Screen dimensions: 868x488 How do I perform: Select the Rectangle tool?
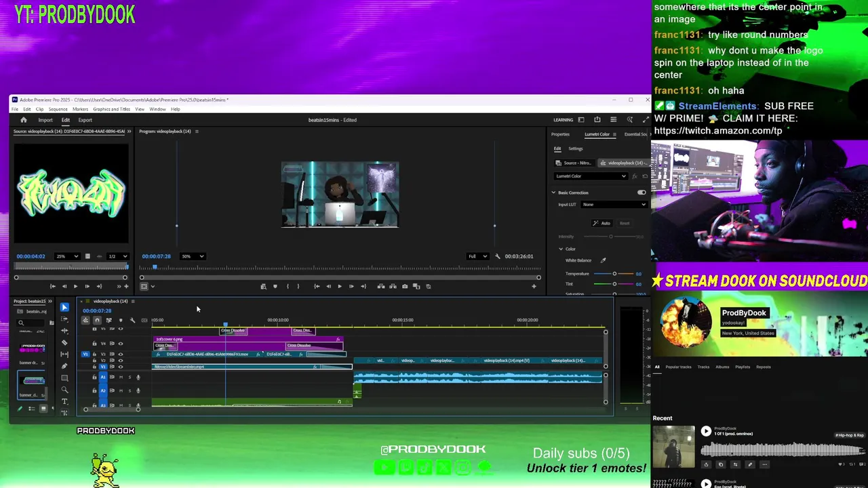64,378
